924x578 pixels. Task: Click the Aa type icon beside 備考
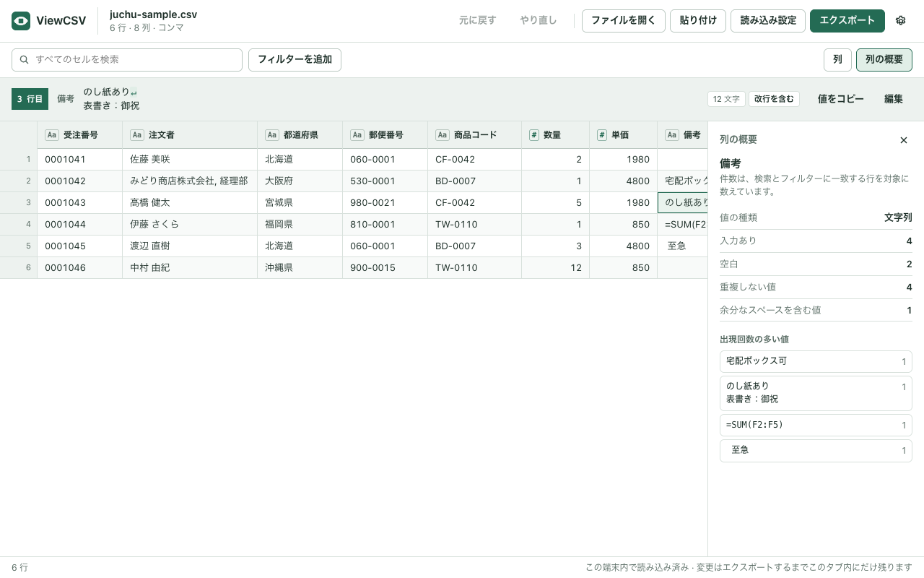click(x=672, y=135)
